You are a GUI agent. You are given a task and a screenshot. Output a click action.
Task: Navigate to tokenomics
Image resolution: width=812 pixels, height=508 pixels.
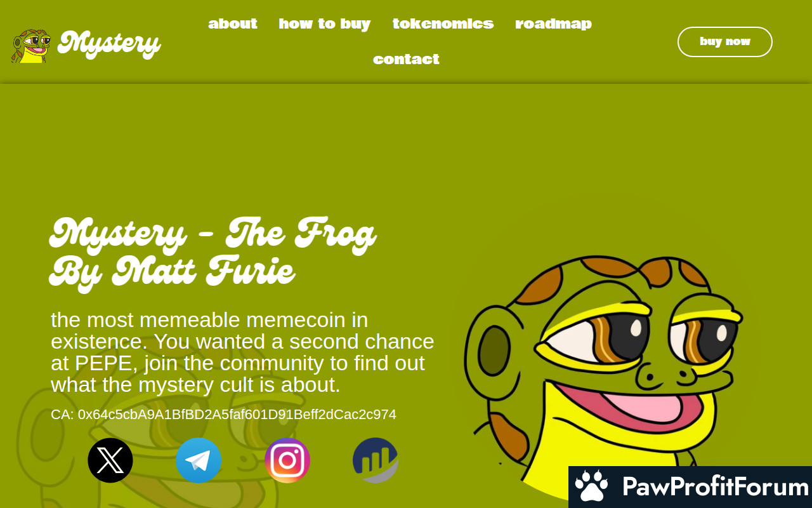pos(443,23)
